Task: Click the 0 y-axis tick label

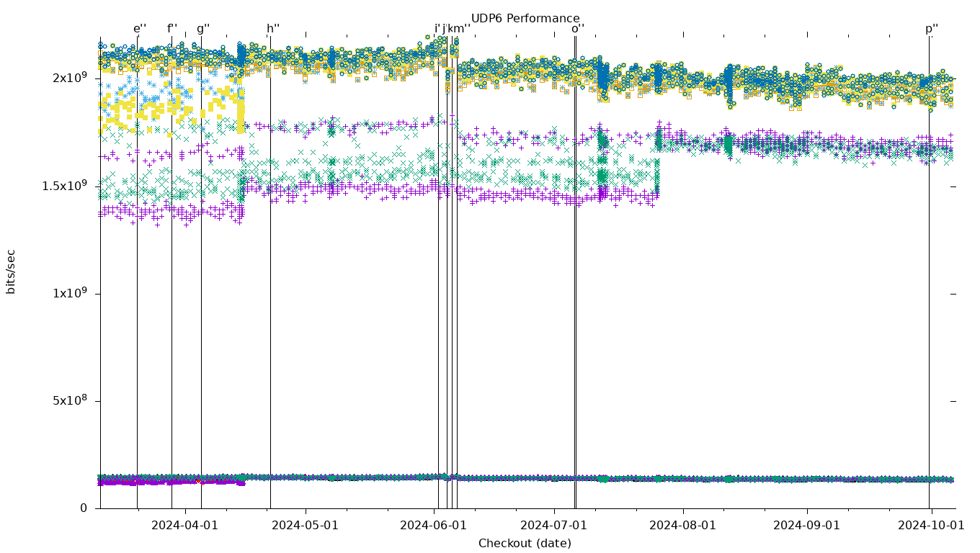Action: [84, 508]
